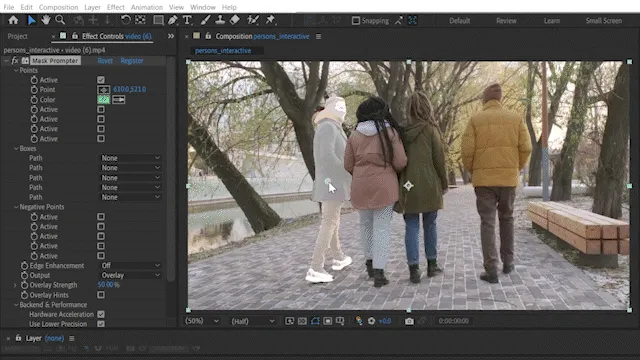Enable the Overlay Hints checkbox
This screenshot has width=640, height=360.
[101, 295]
